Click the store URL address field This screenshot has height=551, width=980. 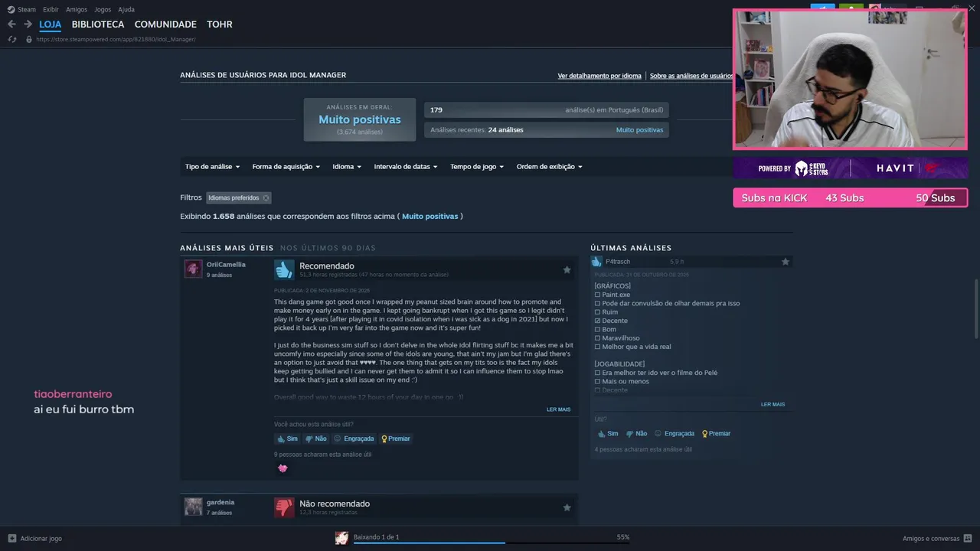[x=116, y=39]
